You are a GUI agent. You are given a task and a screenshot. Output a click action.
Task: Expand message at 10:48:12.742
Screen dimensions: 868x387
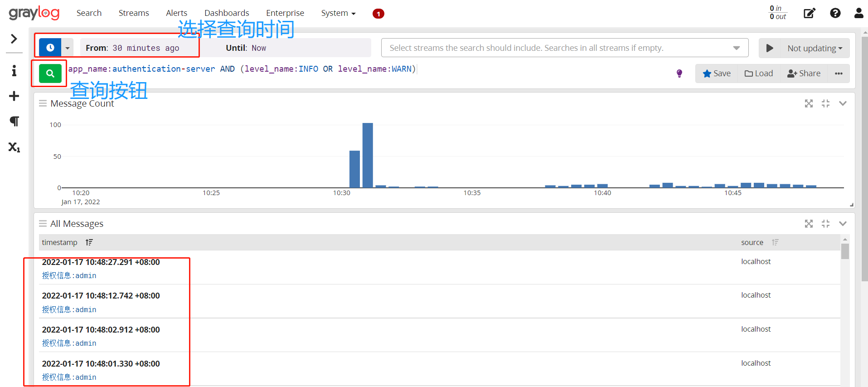point(101,296)
